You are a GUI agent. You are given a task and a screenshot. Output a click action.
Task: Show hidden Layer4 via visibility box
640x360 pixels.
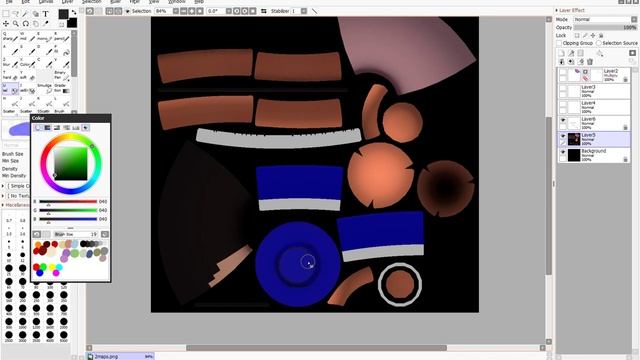(x=563, y=104)
